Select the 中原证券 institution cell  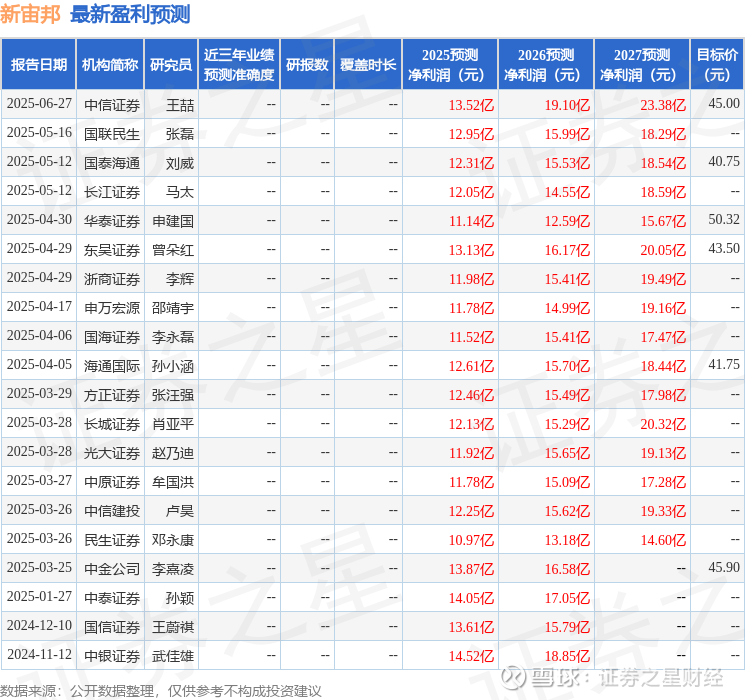[x=112, y=482]
